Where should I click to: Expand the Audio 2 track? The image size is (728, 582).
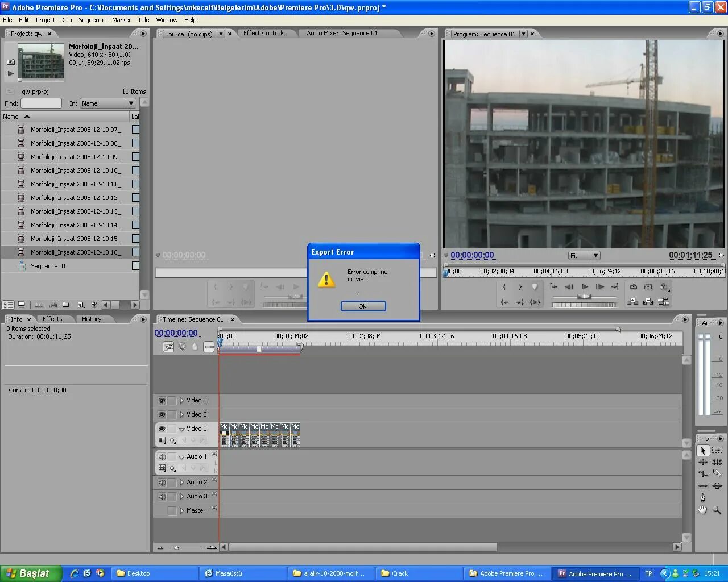[x=181, y=483]
